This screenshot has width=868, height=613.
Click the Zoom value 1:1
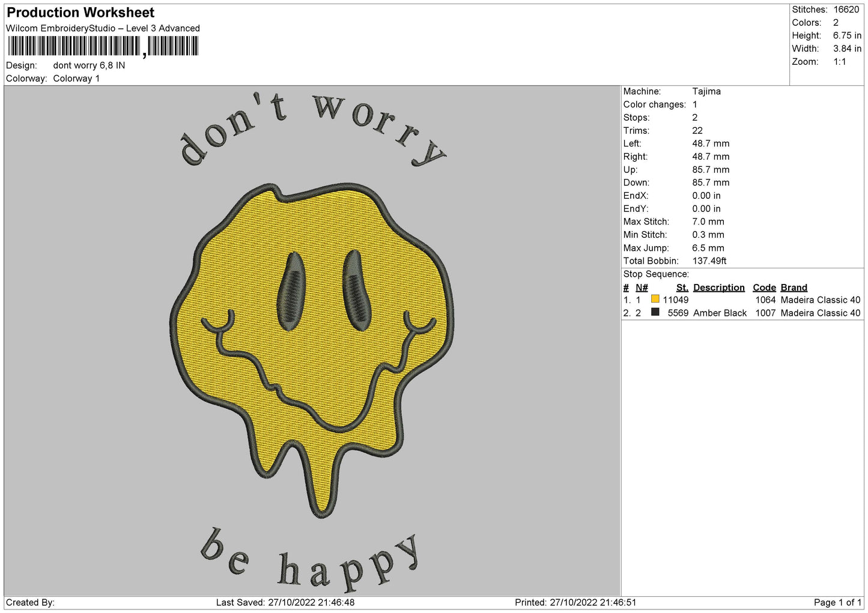(839, 62)
